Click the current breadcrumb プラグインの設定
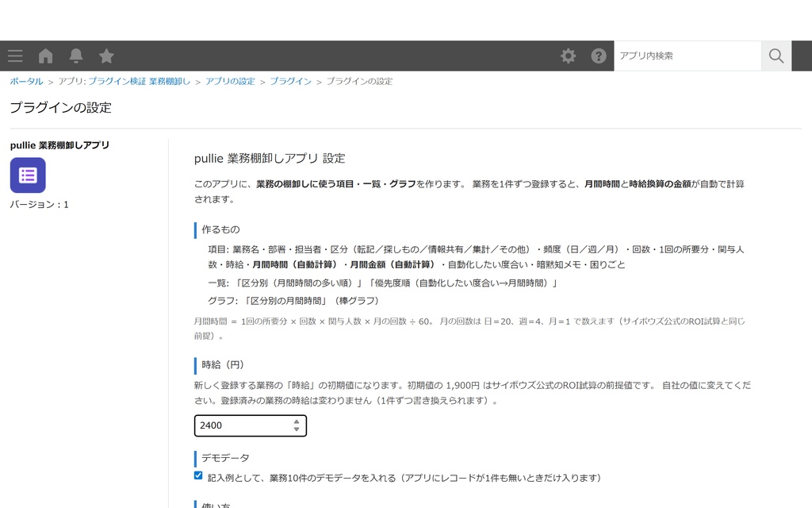The image size is (812, 508). [x=359, y=82]
